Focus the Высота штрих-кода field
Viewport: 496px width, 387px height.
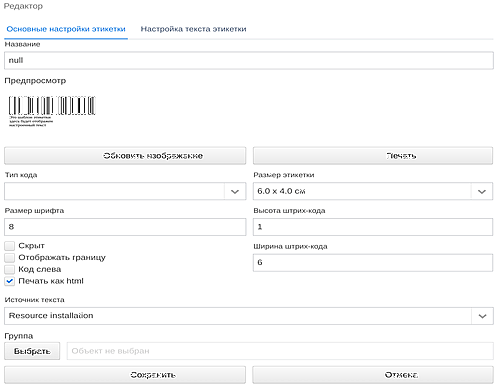tap(373, 227)
